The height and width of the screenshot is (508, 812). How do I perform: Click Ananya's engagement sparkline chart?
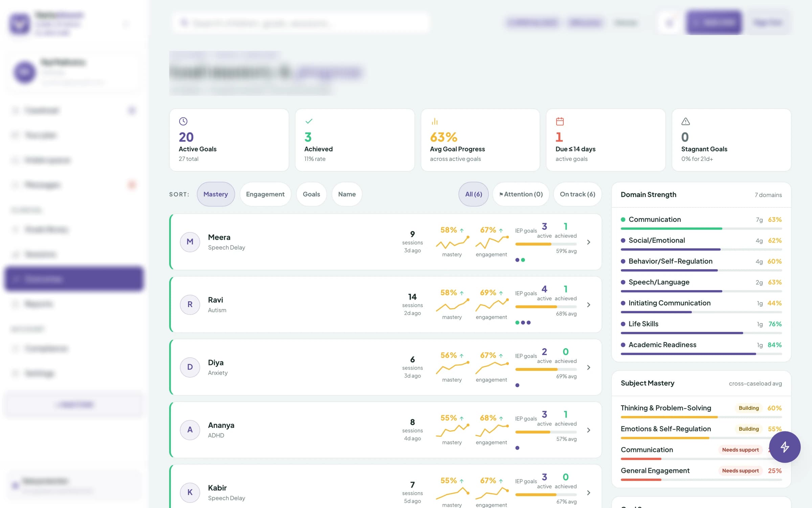[x=492, y=430]
